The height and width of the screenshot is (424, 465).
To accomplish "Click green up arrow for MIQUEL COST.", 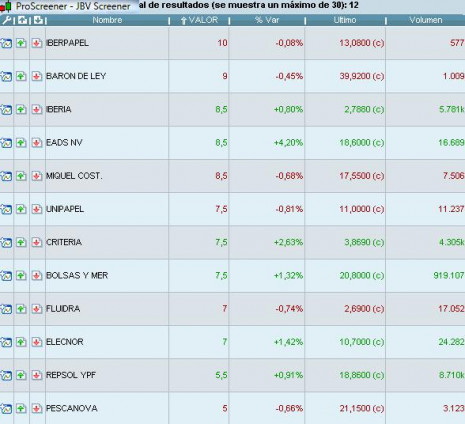I will point(21,176).
